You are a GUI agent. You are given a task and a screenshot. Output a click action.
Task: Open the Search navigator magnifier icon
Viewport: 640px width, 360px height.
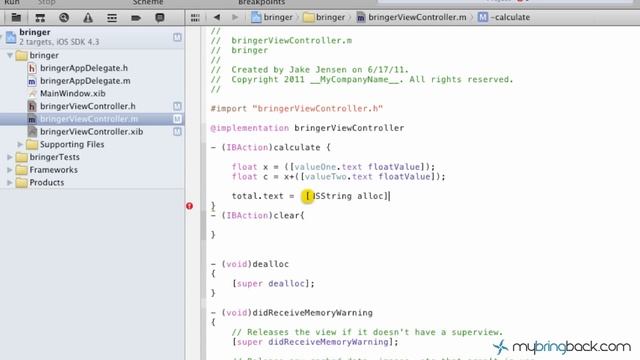64,18
